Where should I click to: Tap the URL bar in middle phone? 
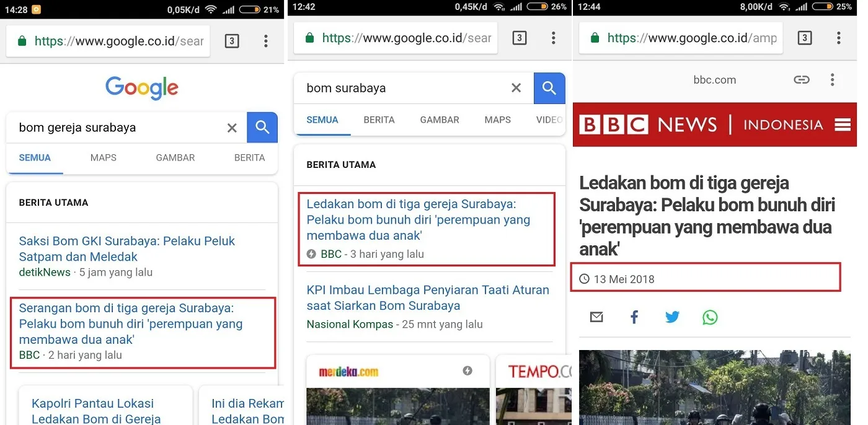coord(396,38)
